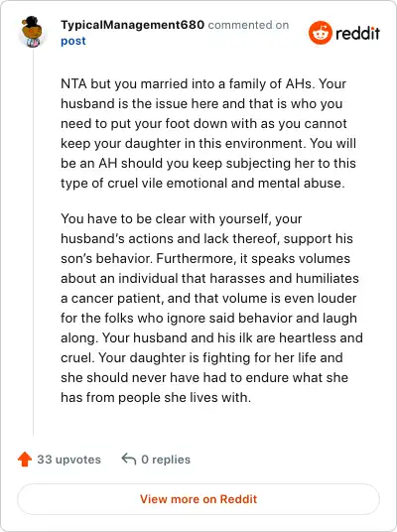Click the line "cruel. Your daughter is fighting"
The width and height of the screenshot is (397, 532).
(201, 357)
